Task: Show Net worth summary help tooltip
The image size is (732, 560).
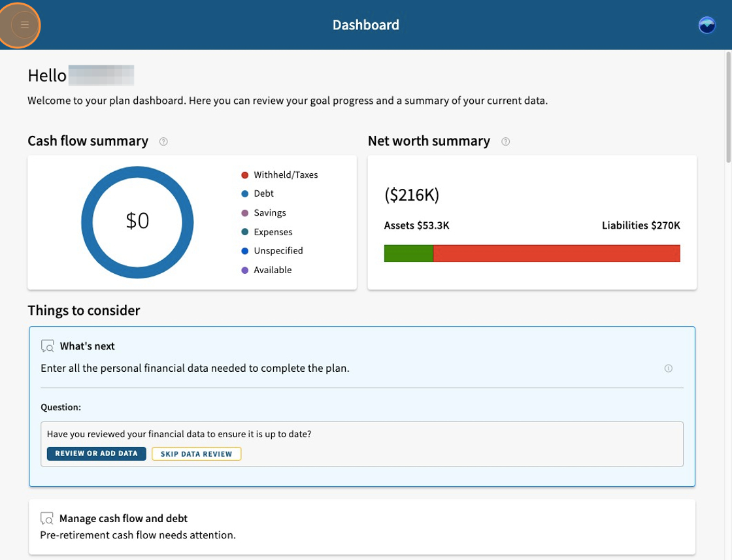Action: 506,141
